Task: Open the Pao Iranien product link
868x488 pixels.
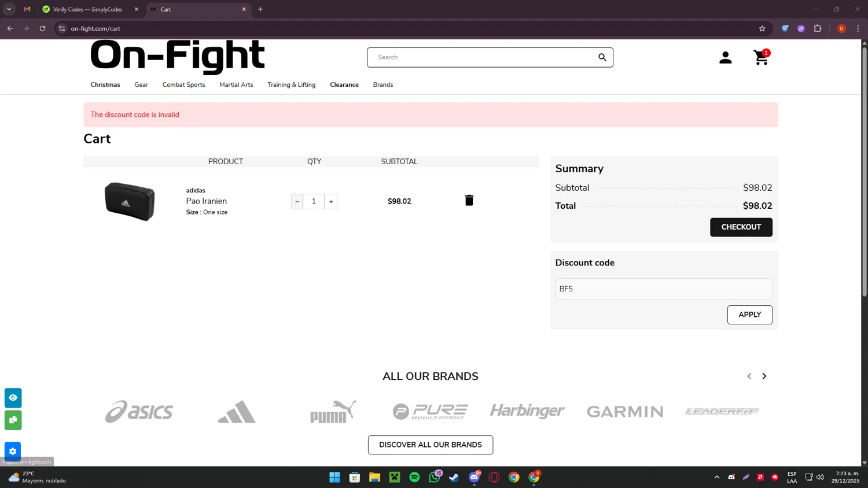Action: tap(207, 201)
